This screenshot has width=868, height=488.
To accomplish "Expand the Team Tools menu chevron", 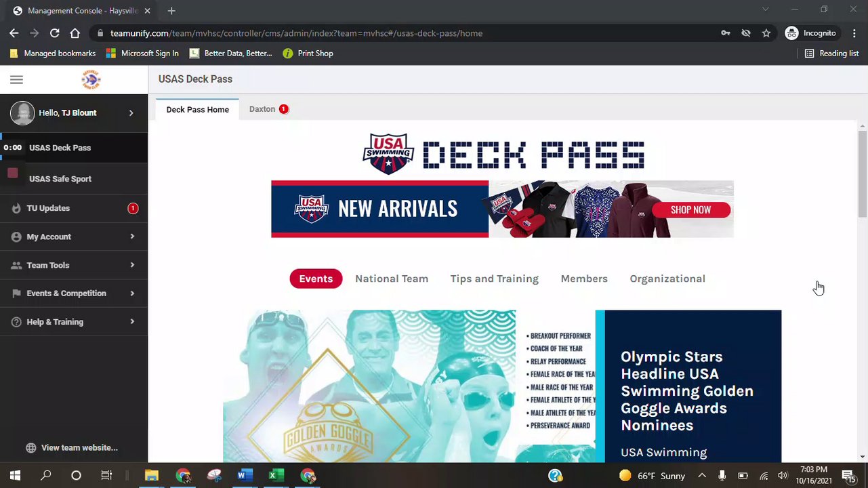I will (x=132, y=265).
